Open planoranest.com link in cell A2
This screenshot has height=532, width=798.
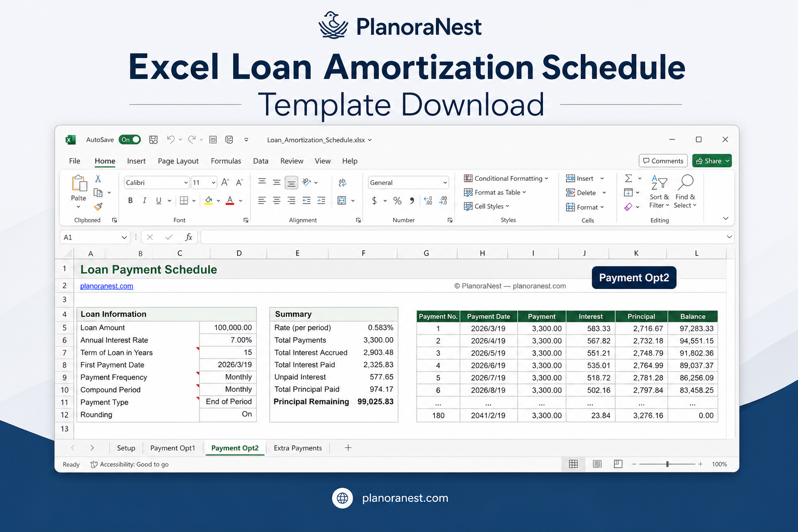tap(107, 286)
